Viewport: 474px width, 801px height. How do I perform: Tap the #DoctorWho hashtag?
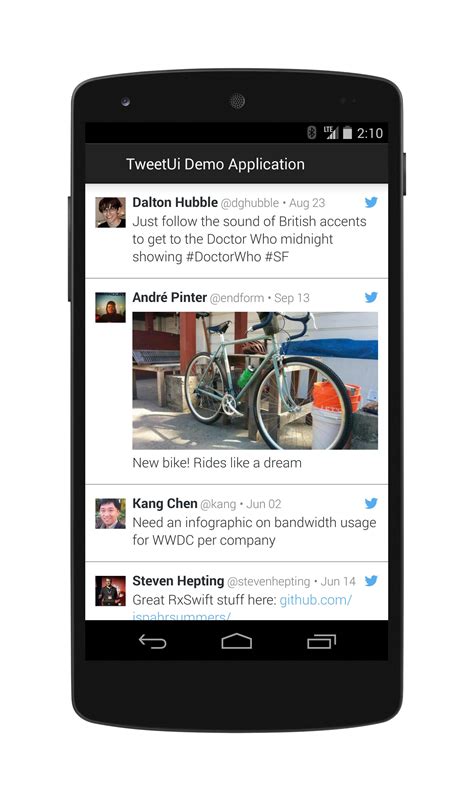[223, 256]
